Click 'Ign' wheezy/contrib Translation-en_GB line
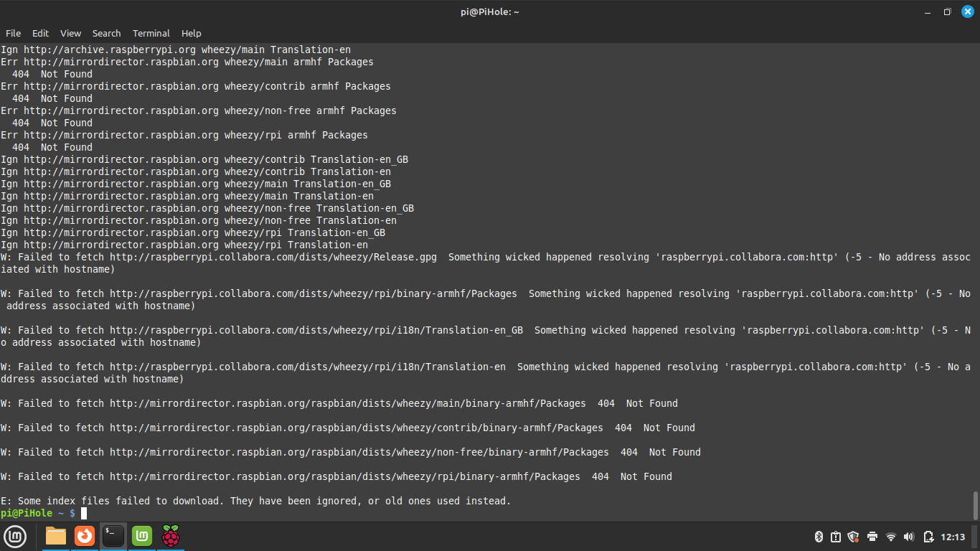The height and width of the screenshot is (551, 980). point(204,159)
